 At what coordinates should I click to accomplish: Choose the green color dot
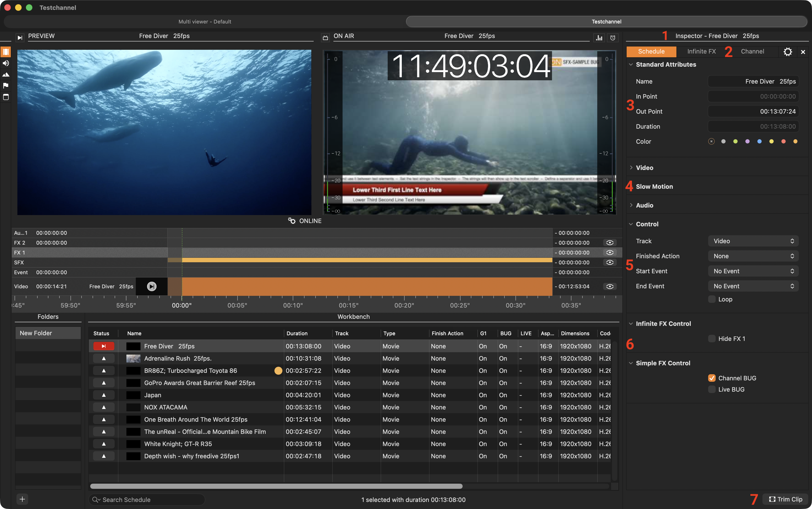[735, 141]
